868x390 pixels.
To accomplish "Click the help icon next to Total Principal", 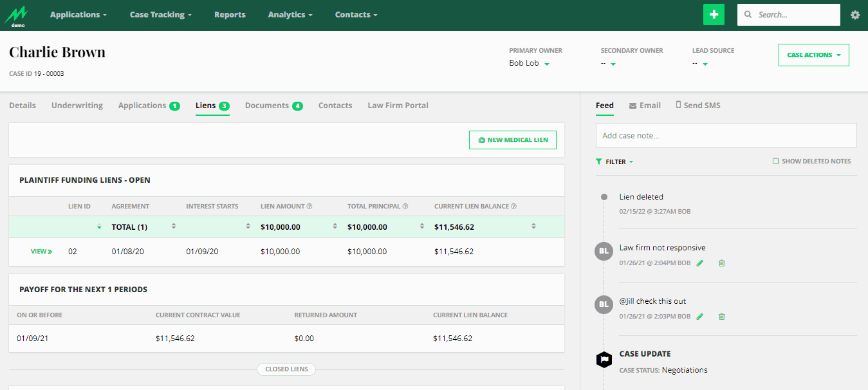I will 405,207.
